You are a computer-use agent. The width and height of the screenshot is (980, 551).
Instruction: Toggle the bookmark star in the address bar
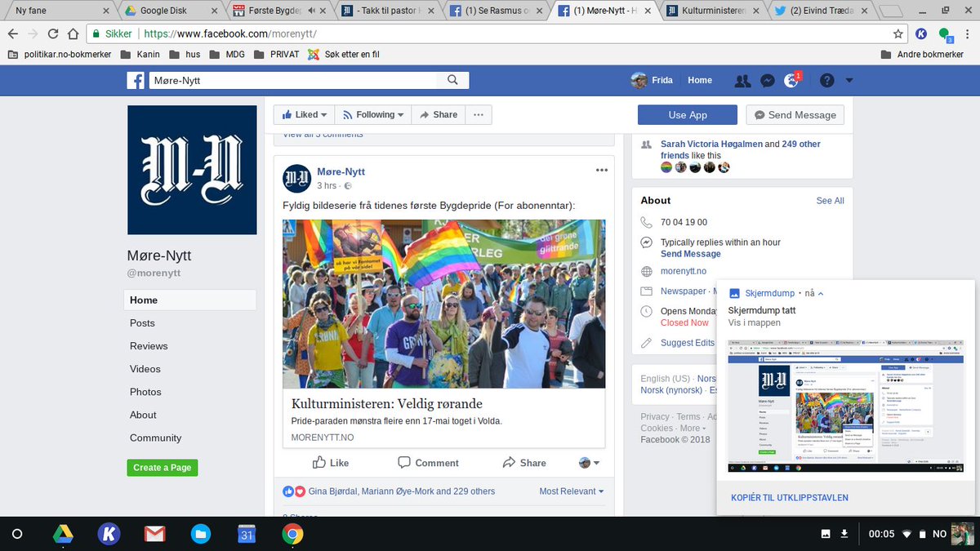[898, 35]
